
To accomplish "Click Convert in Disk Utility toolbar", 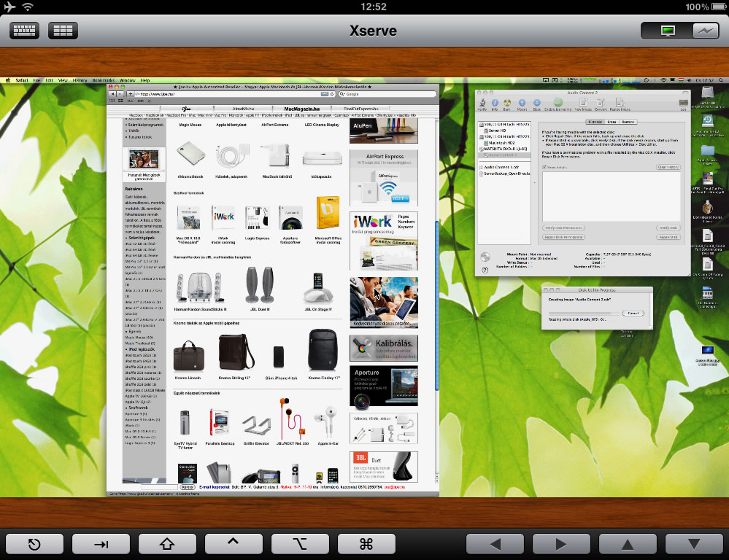I will tap(601, 104).
